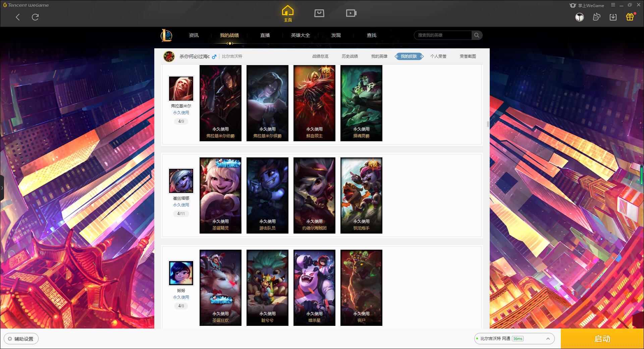This screenshot has height=349, width=644.
Task: Open the video/live icon in top bar
Action: pos(351,13)
